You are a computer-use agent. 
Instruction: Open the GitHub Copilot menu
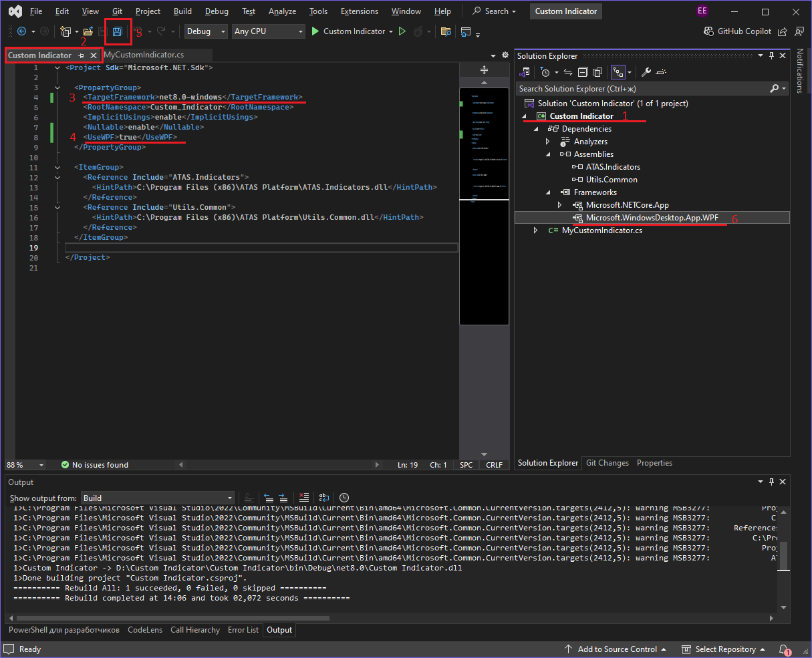(x=738, y=31)
